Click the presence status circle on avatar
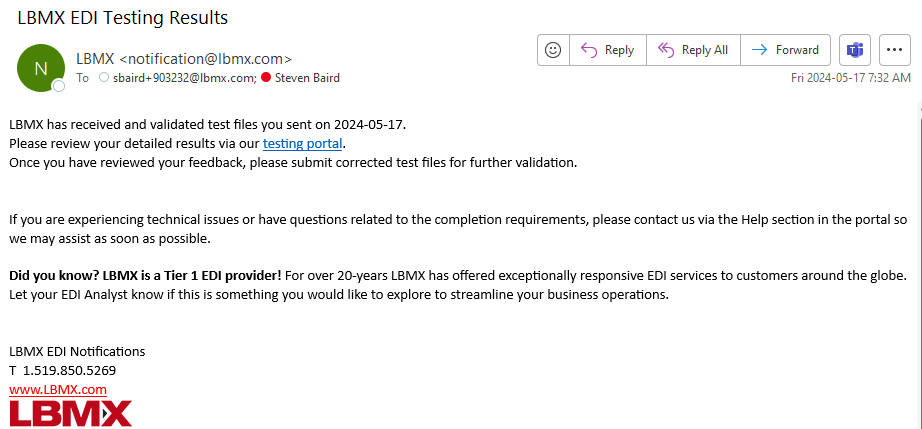This screenshot has height=429, width=922. pos(58,86)
